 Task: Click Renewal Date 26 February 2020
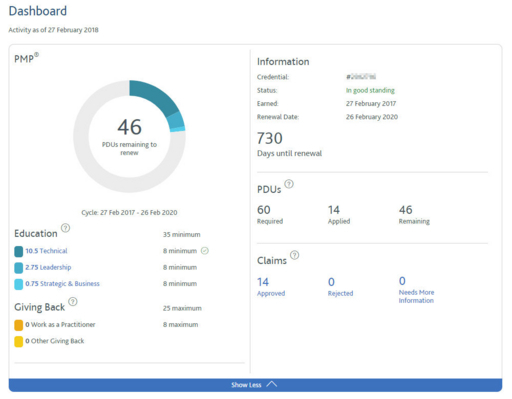(x=372, y=117)
